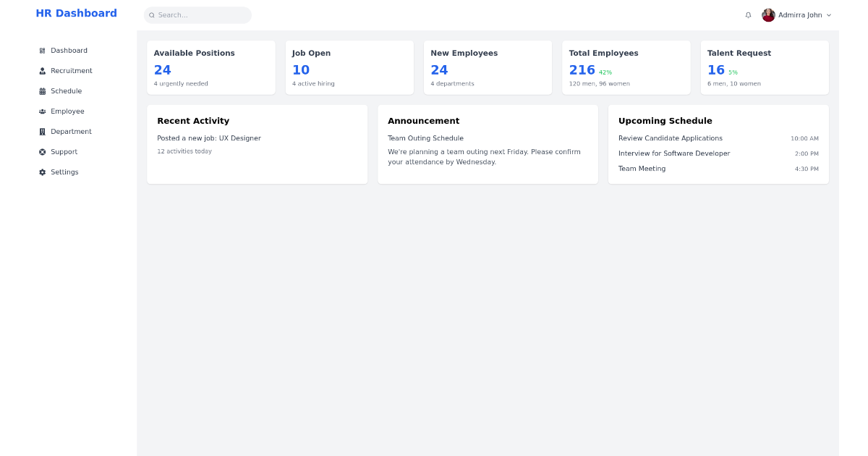Open Schedule via its calendar icon

tap(42, 90)
